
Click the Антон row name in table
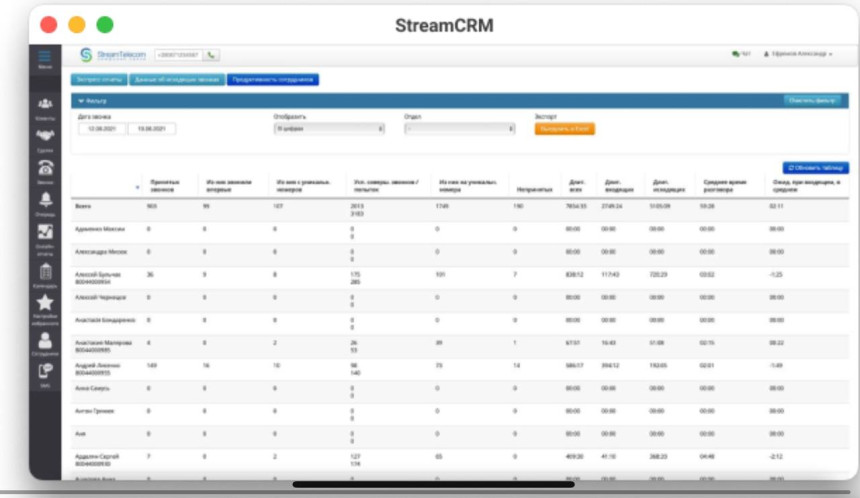(94, 411)
